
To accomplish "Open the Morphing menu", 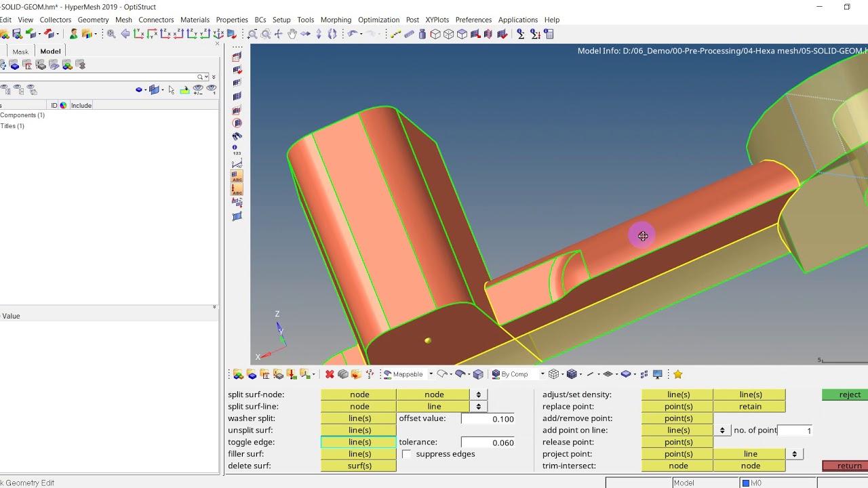I will 336,20.
